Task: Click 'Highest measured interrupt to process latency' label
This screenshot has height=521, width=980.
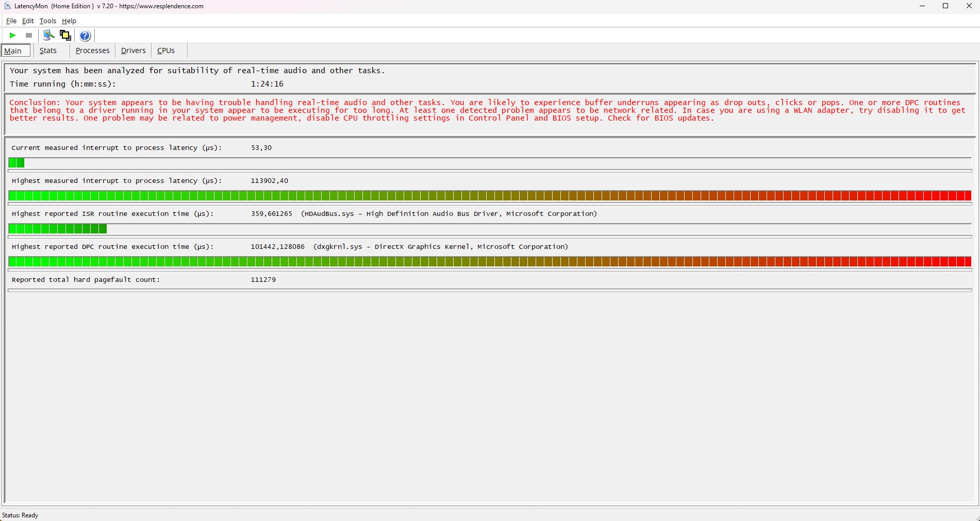Action: (x=117, y=181)
